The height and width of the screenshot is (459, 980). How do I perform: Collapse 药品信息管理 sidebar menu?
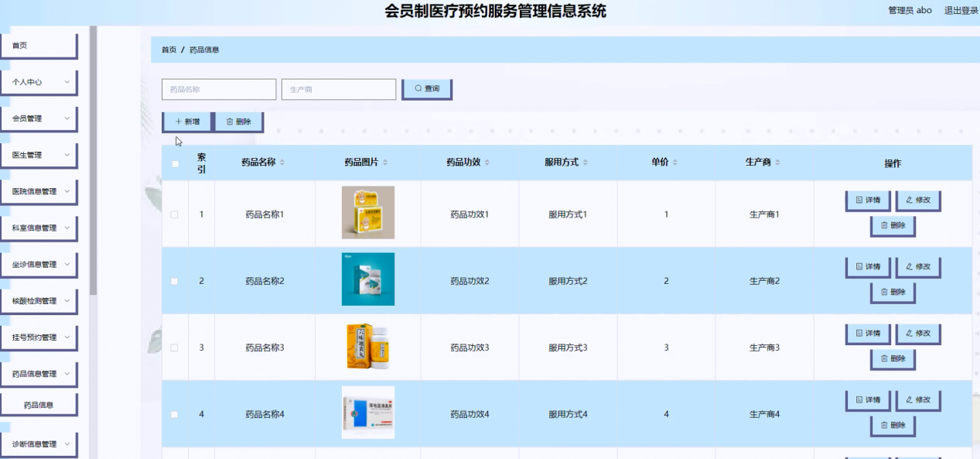39,374
